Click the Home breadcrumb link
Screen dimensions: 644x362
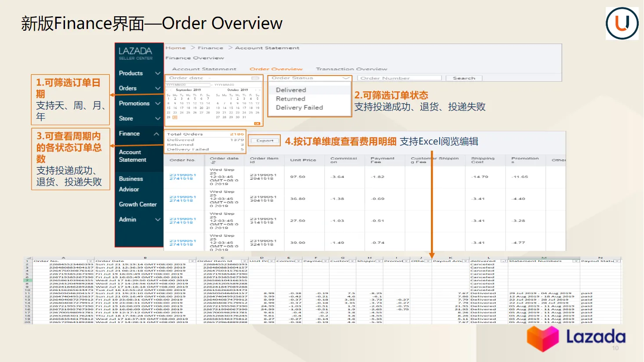pos(176,48)
